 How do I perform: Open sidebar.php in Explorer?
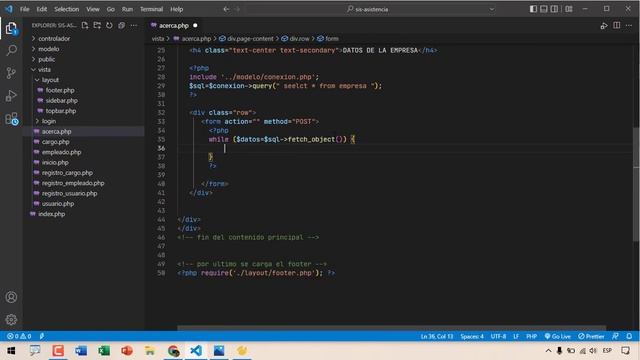click(x=62, y=100)
